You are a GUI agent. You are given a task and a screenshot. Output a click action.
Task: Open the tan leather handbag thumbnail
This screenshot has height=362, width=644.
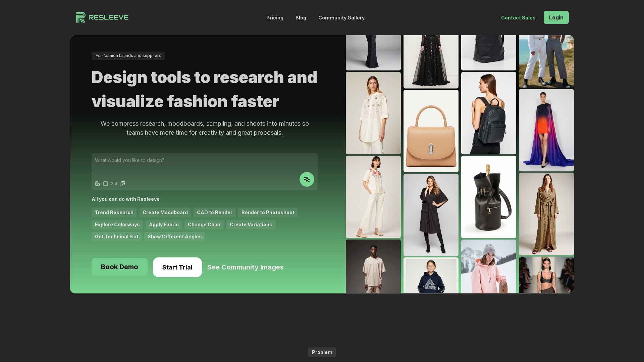pos(431,131)
